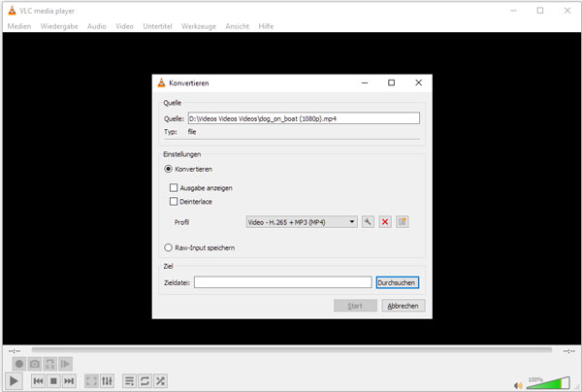
Task: Create a new profile icon
Action: [x=402, y=222]
